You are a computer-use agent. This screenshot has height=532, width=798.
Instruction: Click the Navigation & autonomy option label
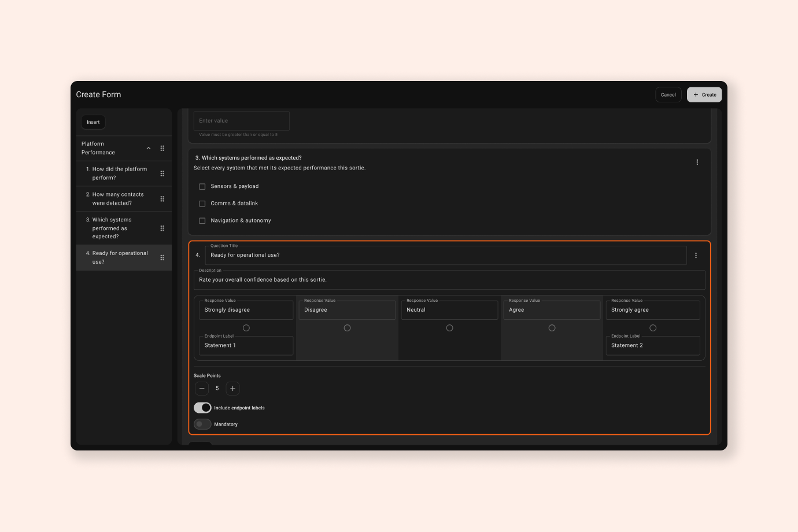[241, 221]
